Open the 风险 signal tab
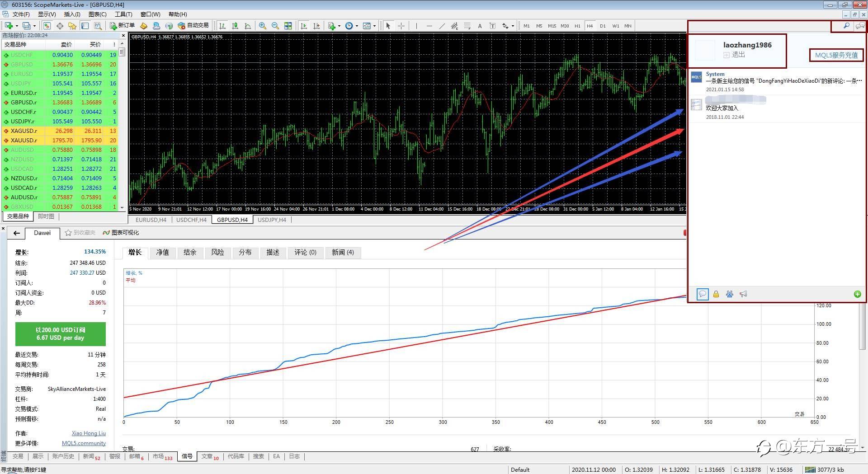The height and width of the screenshot is (474, 868). (x=217, y=252)
